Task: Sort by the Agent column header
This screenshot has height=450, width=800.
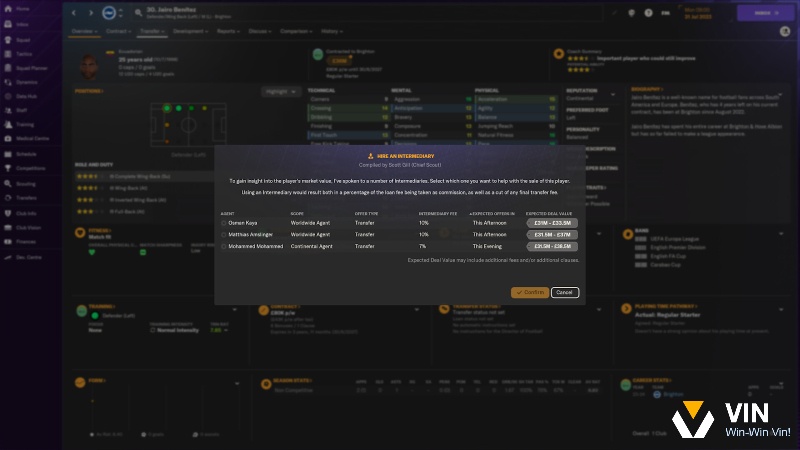Action: pyautogui.click(x=228, y=214)
